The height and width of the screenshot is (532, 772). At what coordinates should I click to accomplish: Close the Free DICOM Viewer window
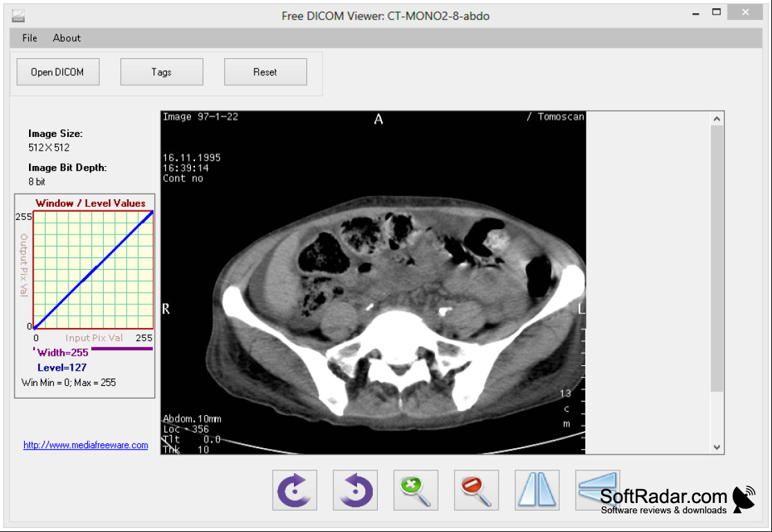tap(745, 12)
